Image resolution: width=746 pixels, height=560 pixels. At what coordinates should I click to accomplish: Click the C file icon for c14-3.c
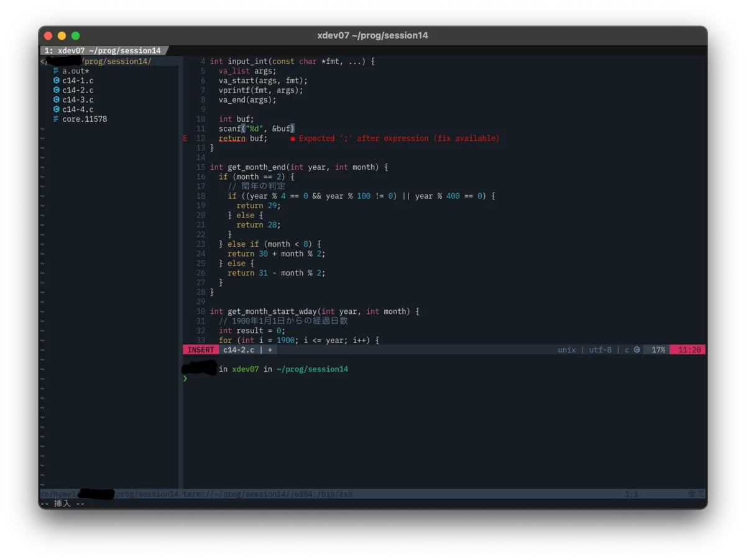click(x=56, y=99)
